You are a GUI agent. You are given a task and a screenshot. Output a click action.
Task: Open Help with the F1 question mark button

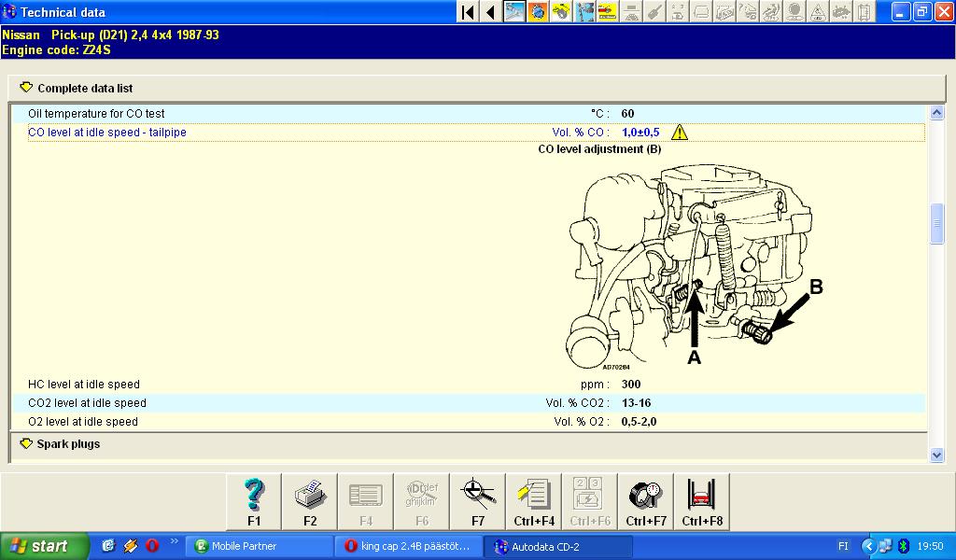[x=254, y=502]
